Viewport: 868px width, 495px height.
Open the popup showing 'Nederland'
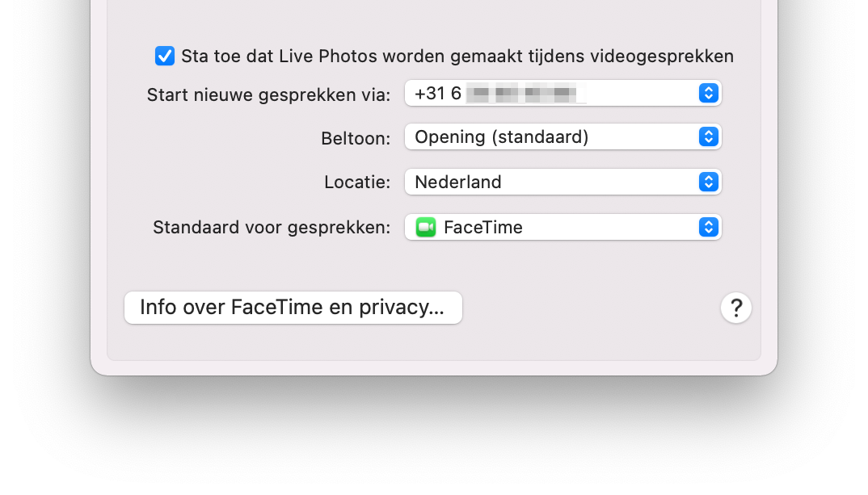[563, 182]
